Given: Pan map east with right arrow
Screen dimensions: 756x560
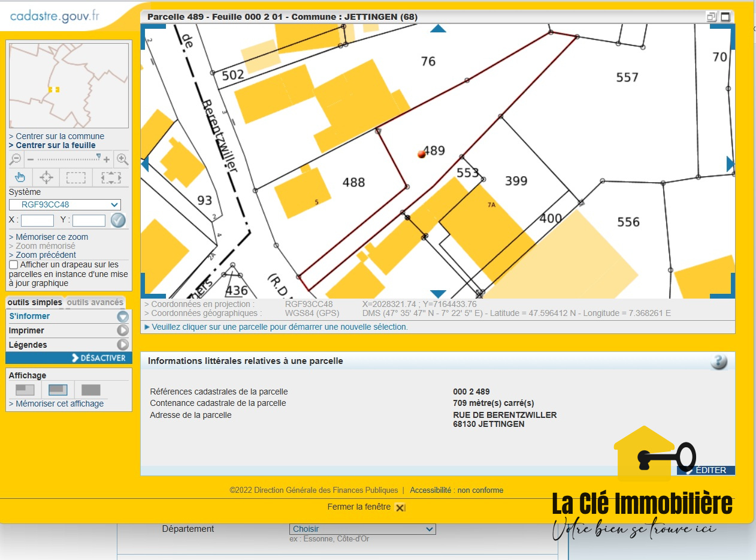Looking at the screenshot, I should pyautogui.click(x=730, y=164).
